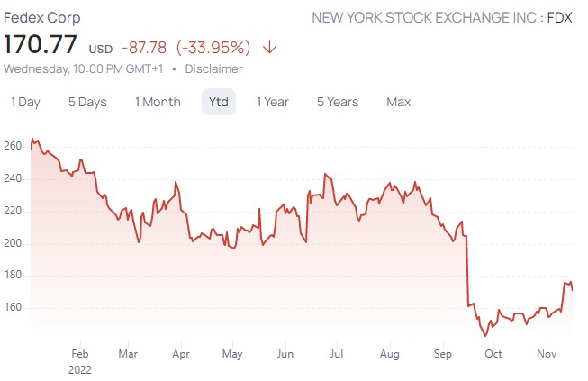Click the USD currency label
The width and height of the screenshot is (588, 381).
(100, 48)
